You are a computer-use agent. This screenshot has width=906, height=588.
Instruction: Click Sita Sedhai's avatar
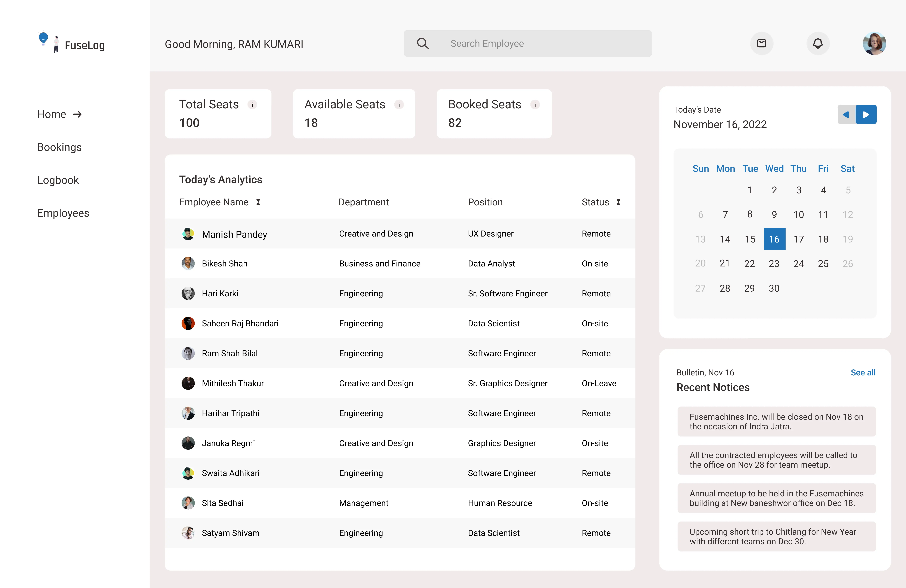point(188,503)
